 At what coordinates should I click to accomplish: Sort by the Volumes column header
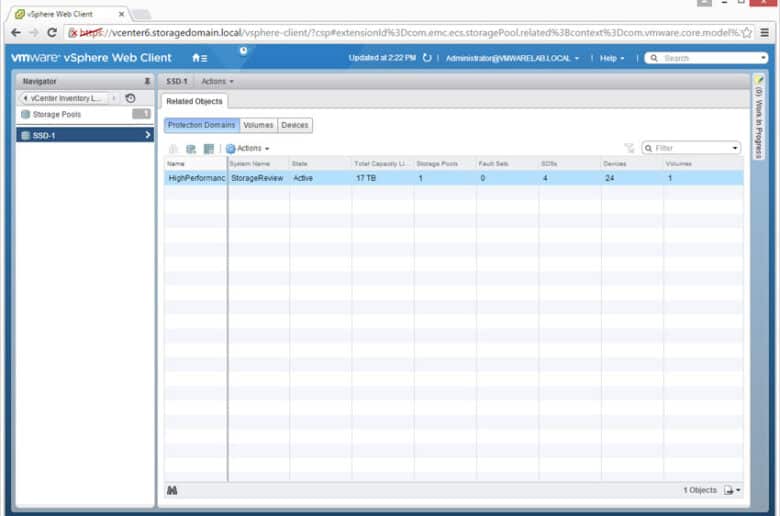[x=703, y=164]
